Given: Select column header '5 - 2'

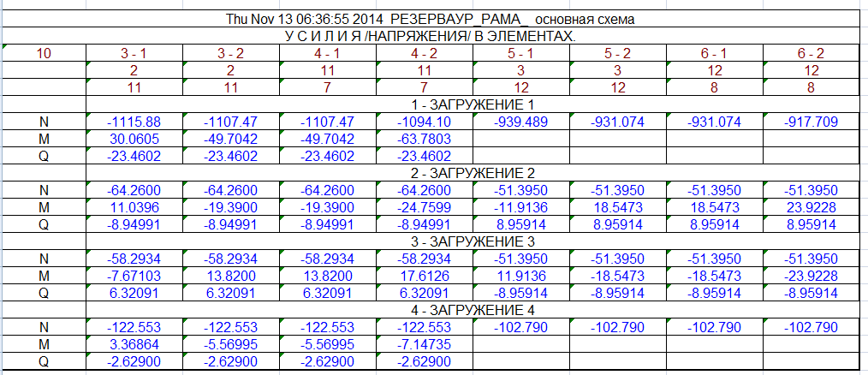Looking at the screenshot, I should pyautogui.click(x=618, y=53).
